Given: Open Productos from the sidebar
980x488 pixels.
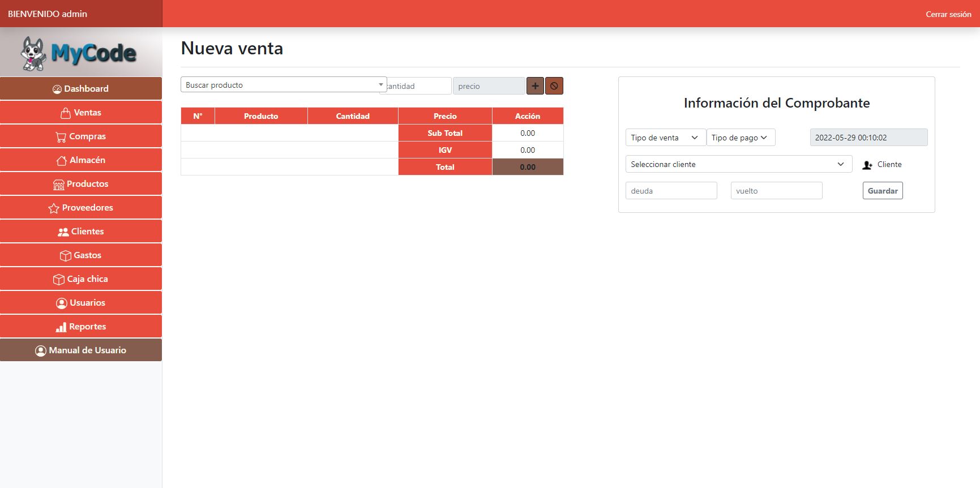Looking at the screenshot, I should coord(81,184).
